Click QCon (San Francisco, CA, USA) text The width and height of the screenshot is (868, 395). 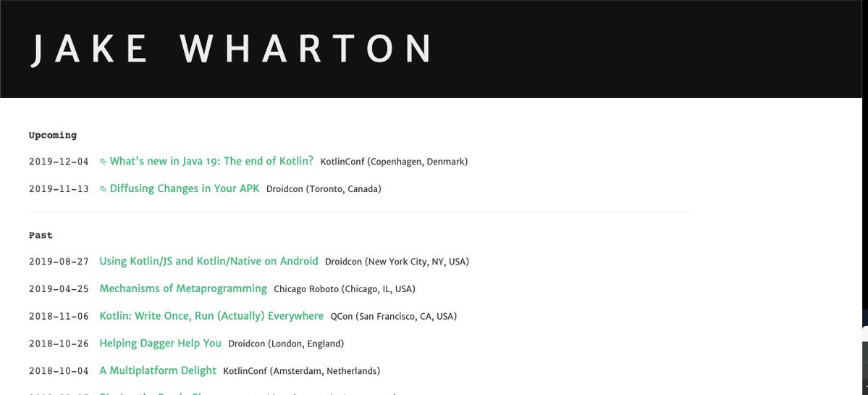point(394,316)
